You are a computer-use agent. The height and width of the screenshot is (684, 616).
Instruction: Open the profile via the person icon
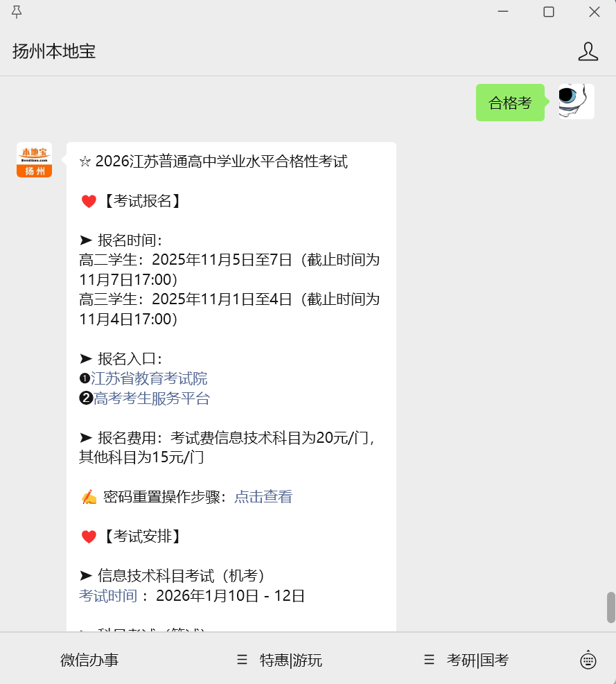588,51
